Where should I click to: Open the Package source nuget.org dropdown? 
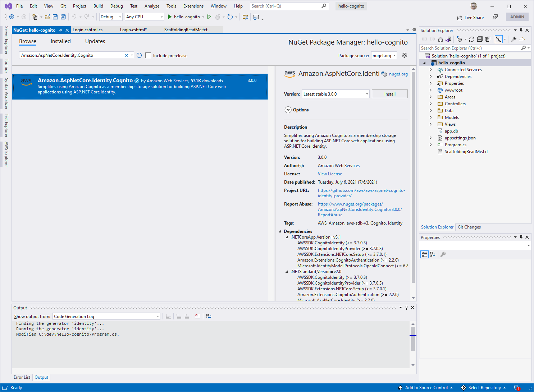point(384,56)
